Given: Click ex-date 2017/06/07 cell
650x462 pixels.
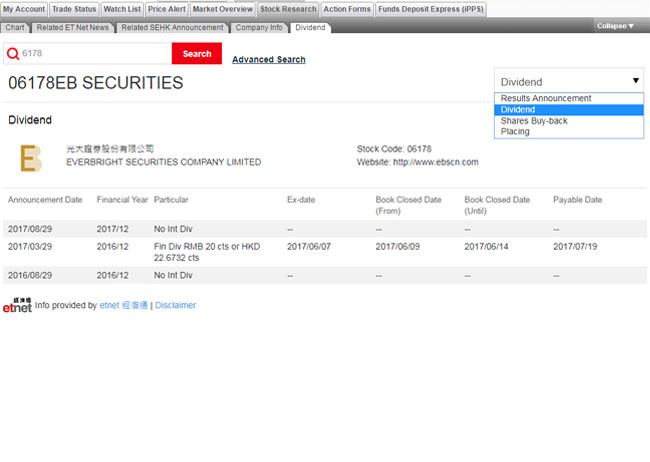Looking at the screenshot, I should pos(309,246).
